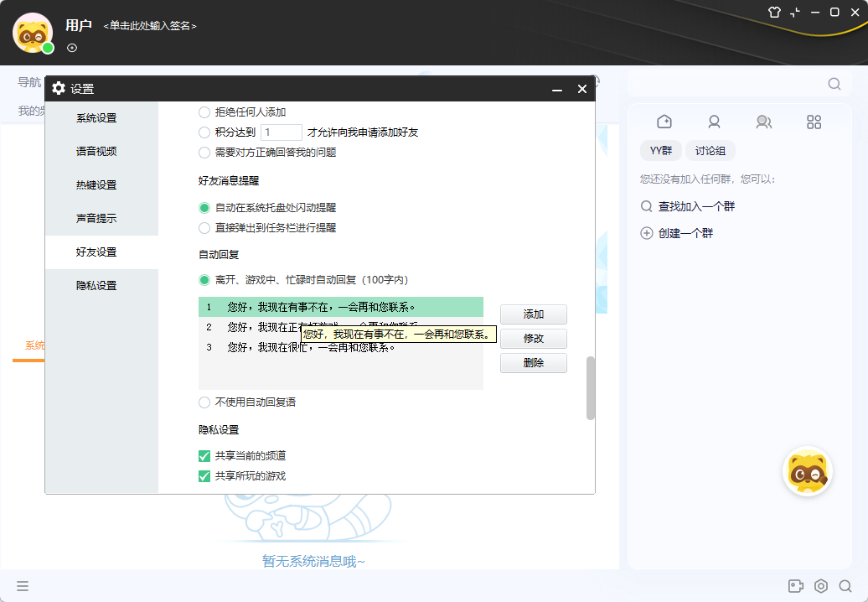Click the user avatar raccoon icon
This screenshot has width=868, height=602.
(x=33, y=34)
